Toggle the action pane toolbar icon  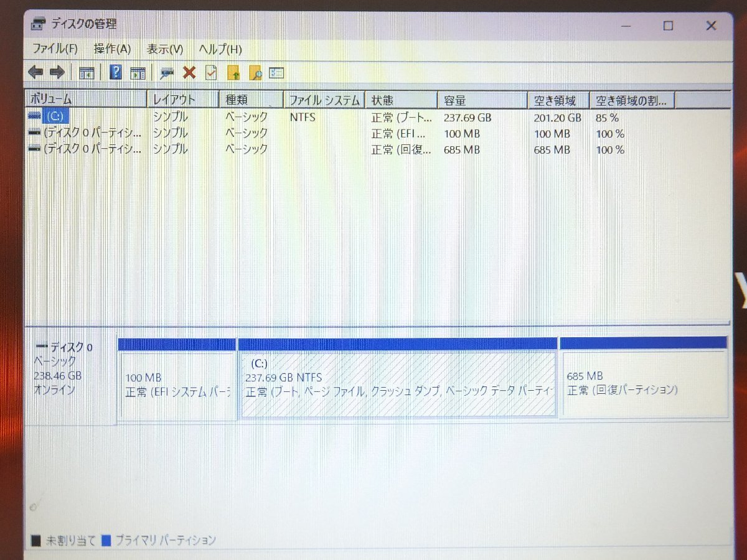pyautogui.click(x=138, y=73)
